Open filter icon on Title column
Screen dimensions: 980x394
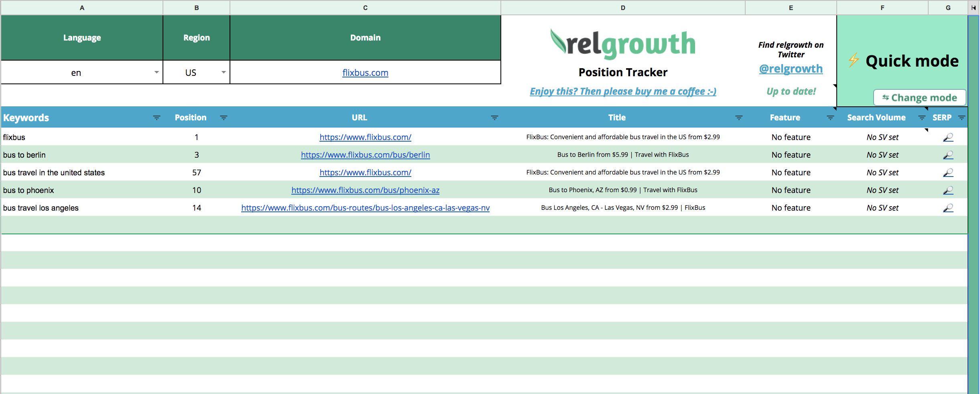(739, 118)
